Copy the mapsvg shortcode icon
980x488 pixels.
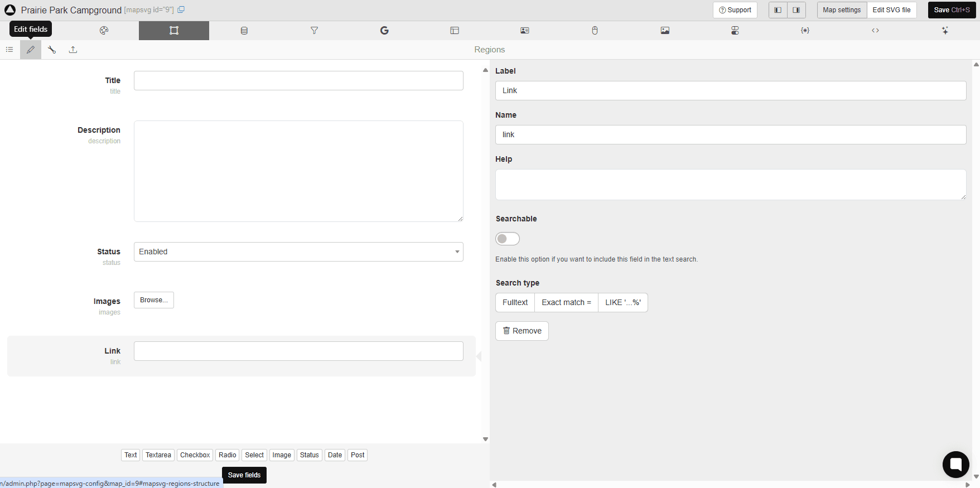[181, 10]
